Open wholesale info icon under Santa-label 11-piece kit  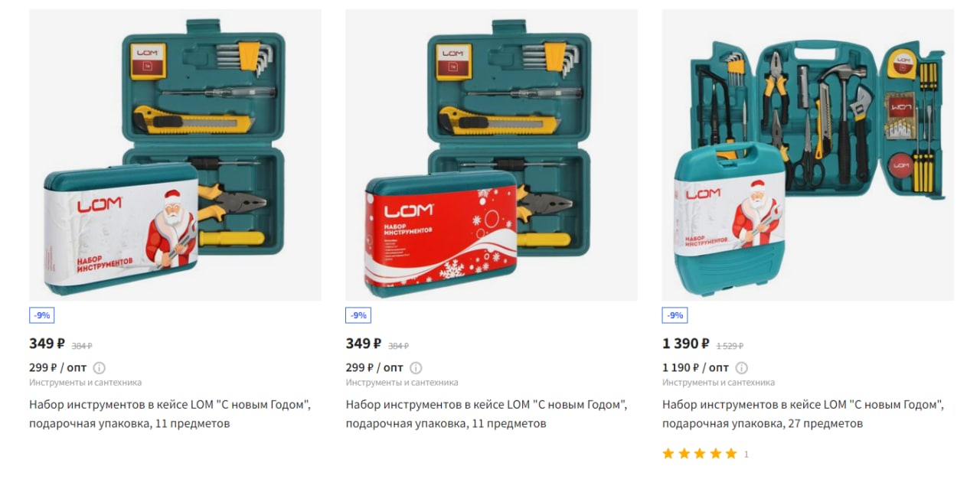(x=99, y=367)
